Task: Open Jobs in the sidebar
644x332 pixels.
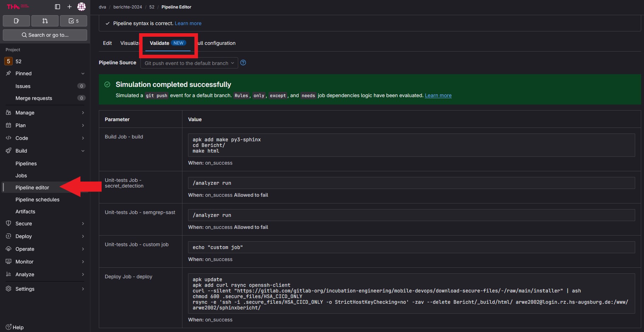Action: tap(45, 176)
